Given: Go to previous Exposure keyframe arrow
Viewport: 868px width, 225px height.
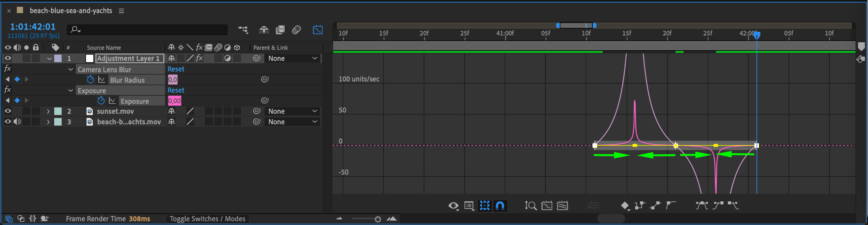Looking at the screenshot, I should click(8, 101).
